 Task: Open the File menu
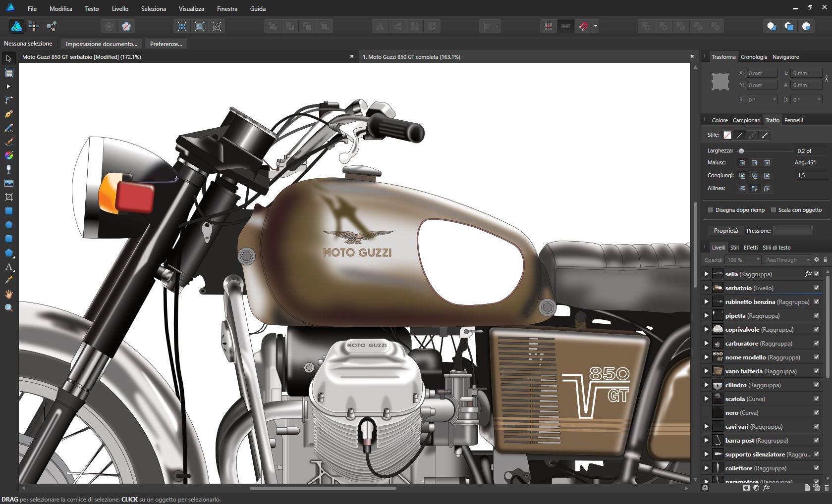click(32, 8)
